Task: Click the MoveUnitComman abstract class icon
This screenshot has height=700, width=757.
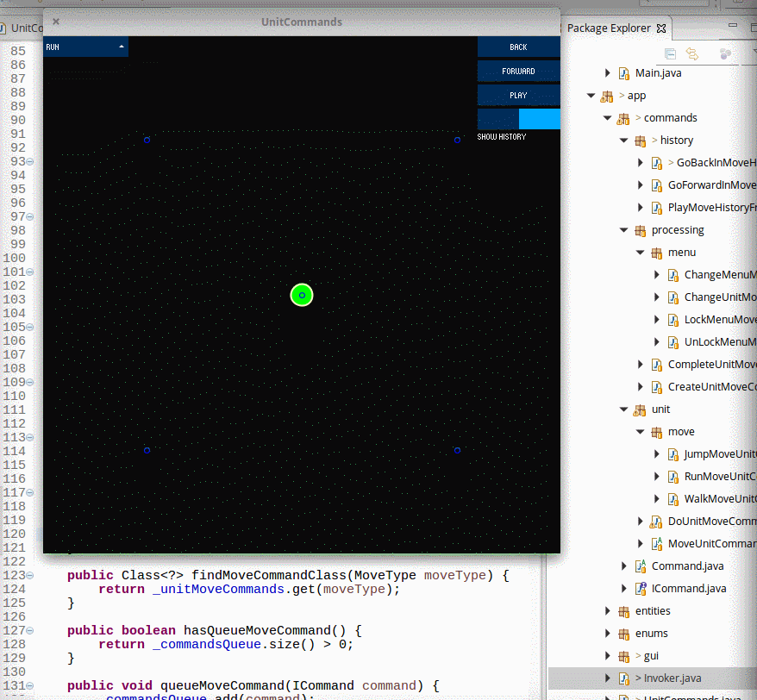Action: [x=657, y=544]
